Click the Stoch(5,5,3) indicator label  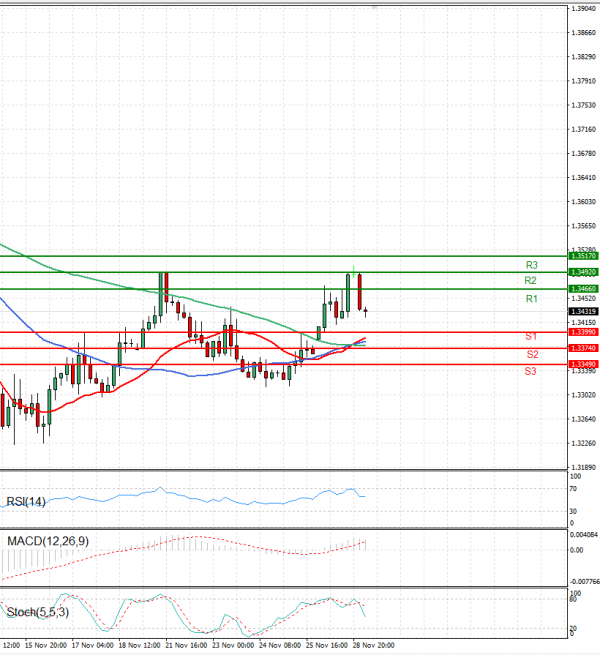click(38, 612)
